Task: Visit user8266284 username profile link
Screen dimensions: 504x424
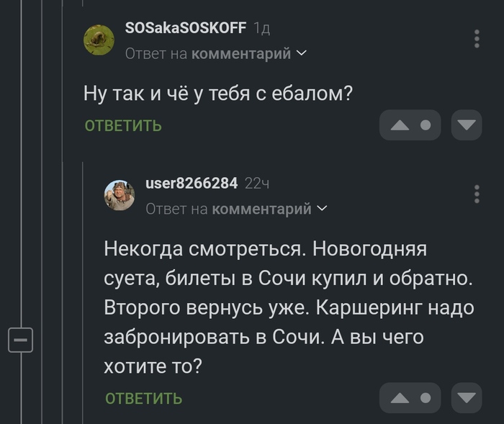Action: tap(192, 183)
